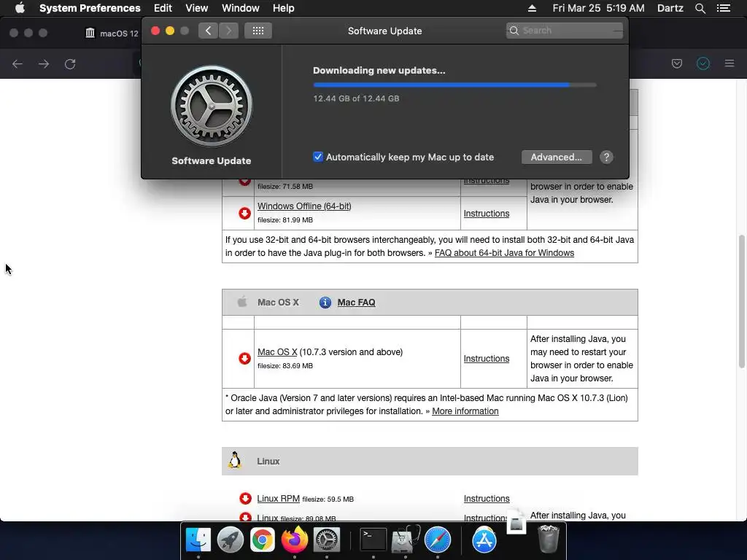The width and height of the screenshot is (747, 560).
Task: Open Safari from the Dock
Action: click(438, 540)
